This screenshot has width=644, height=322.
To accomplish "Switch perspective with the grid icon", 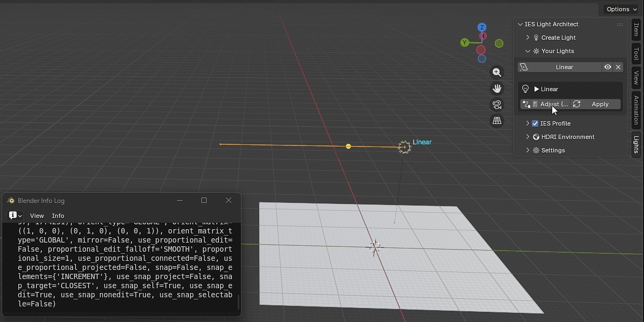I will [x=497, y=121].
